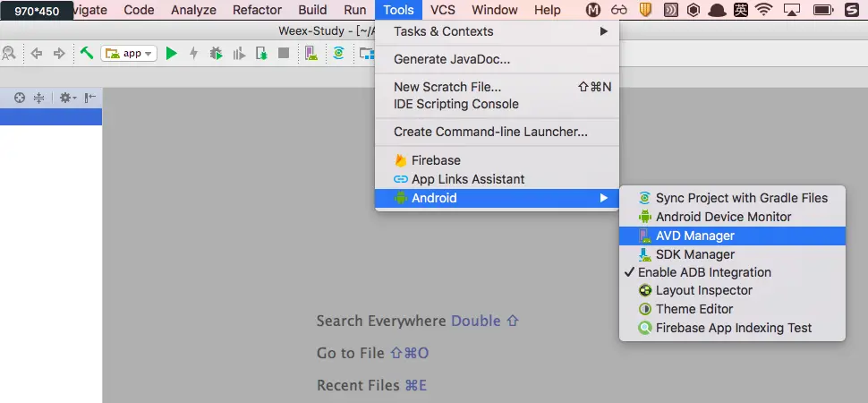Screen dimensions: 868x403
Task: Click the gray Stop square icon
Action: (x=284, y=53)
